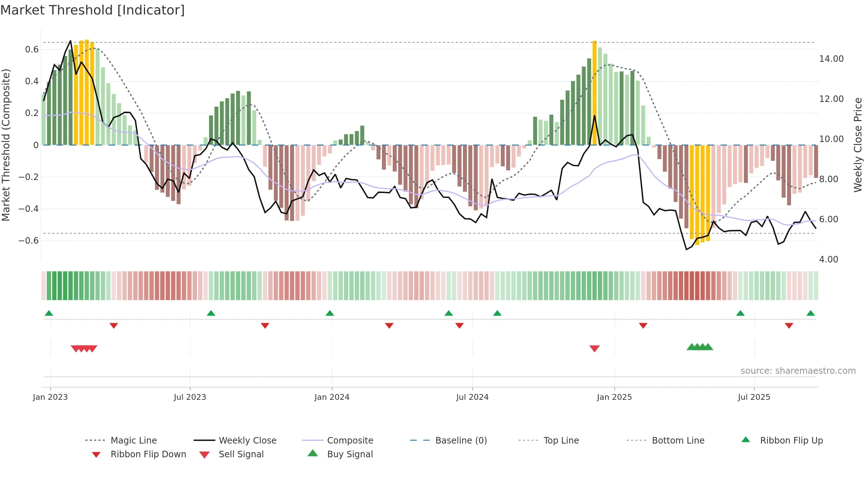Viewport: 868px width, 488px height.
Task: Click the Jul 2023 x-axis label
Action: coord(190,397)
